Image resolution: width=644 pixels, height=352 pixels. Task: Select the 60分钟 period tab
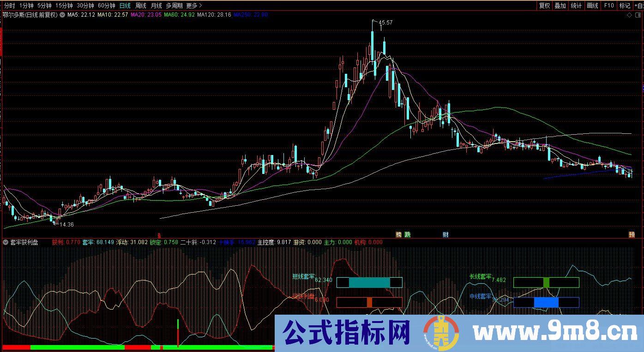tap(107, 6)
